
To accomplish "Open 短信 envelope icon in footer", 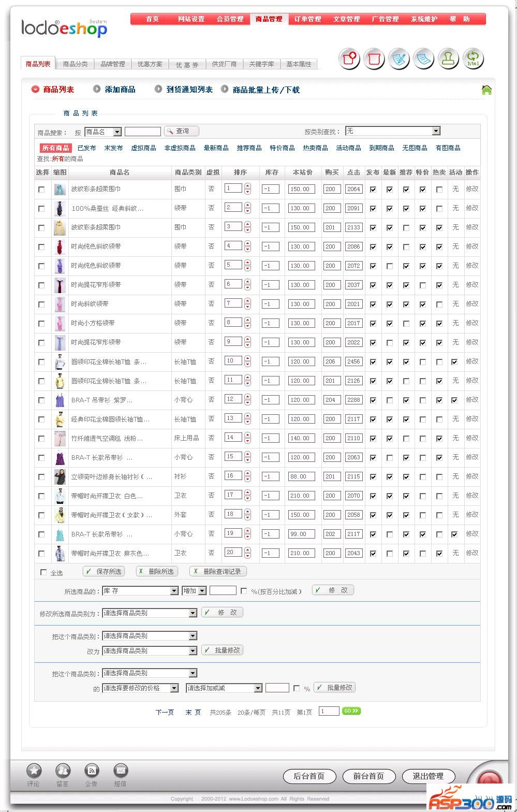I will pos(121,771).
